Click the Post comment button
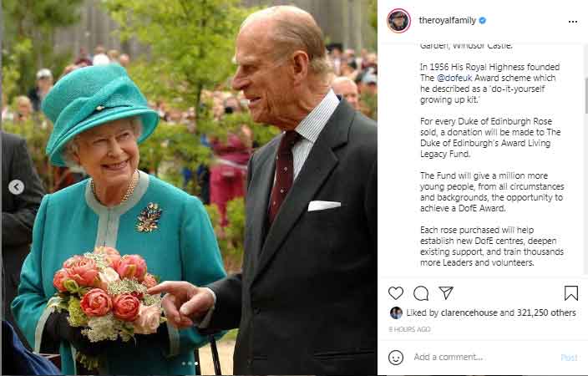588x376 pixels. (x=569, y=358)
